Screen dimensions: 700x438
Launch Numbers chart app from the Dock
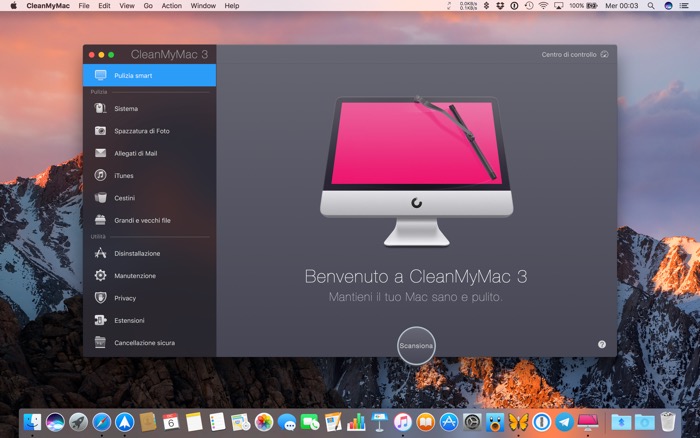coord(356,422)
